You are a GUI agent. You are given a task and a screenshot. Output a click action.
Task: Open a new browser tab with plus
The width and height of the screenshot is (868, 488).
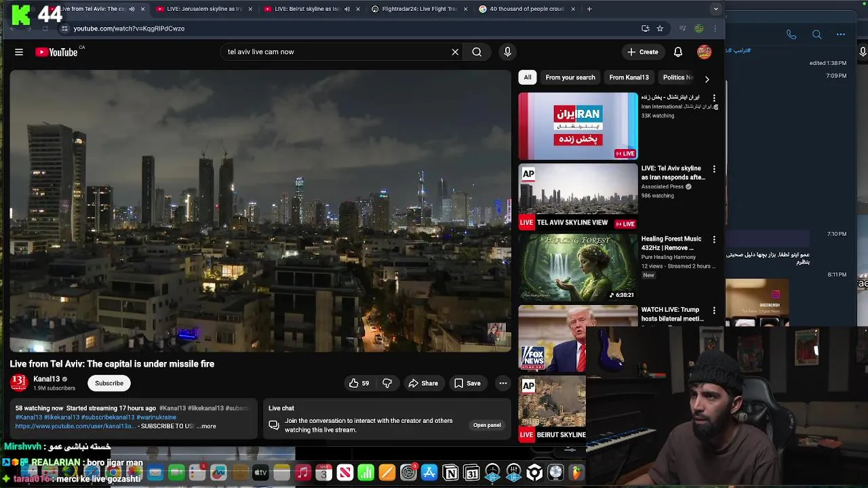point(589,9)
